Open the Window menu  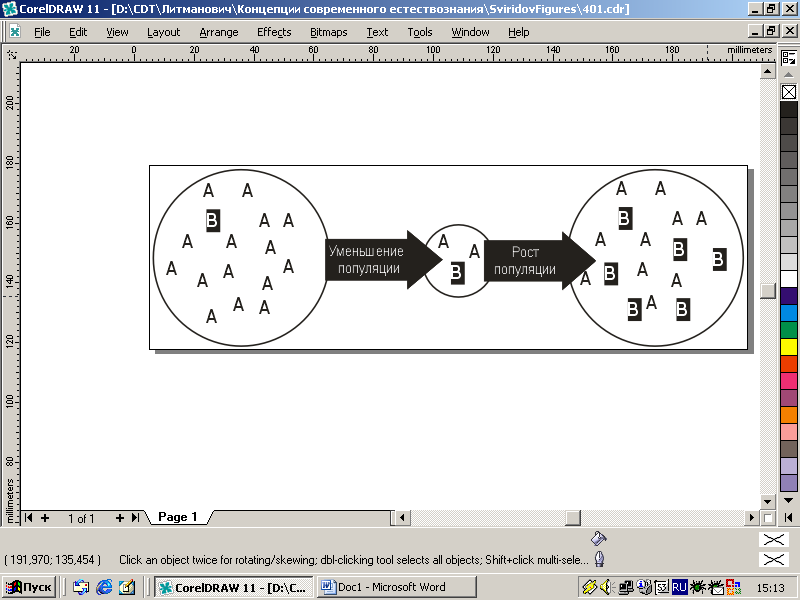click(x=470, y=32)
